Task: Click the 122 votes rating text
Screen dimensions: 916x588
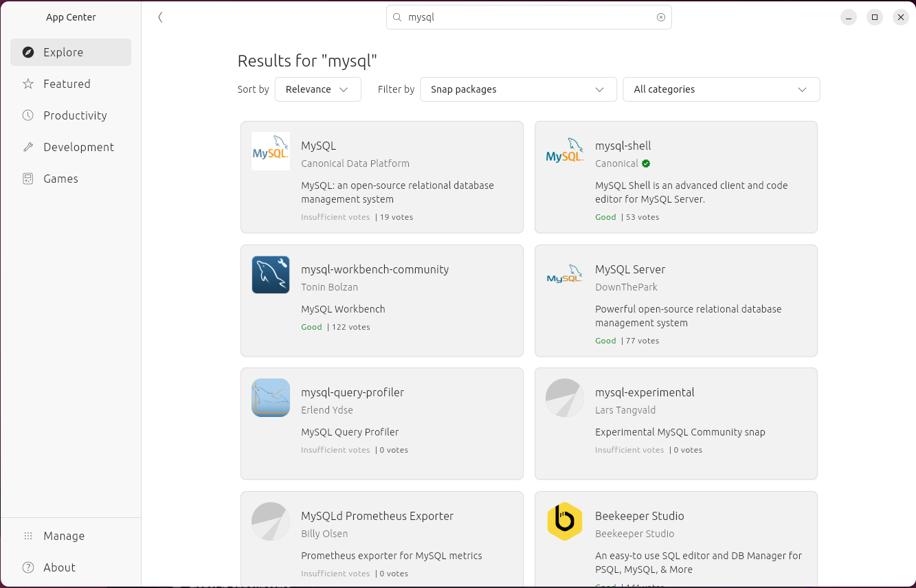Action: [351, 327]
